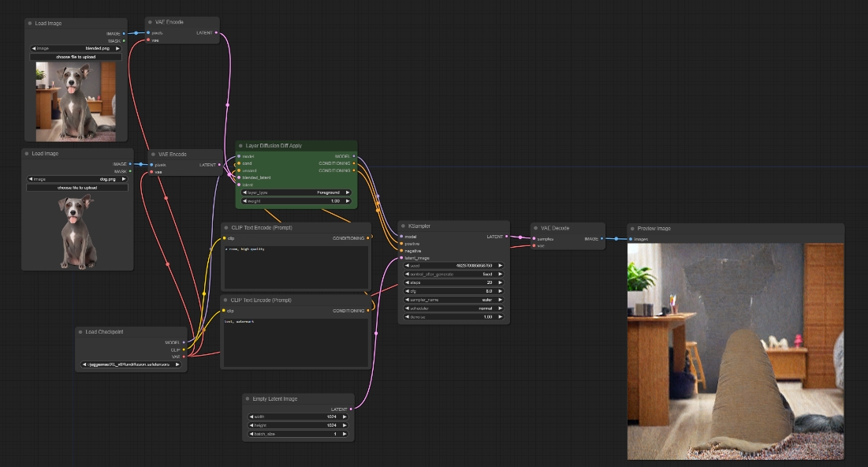868x467 pixels.
Task: Increase the Empty Latent Image width with right arrow
Action: [x=345, y=417]
